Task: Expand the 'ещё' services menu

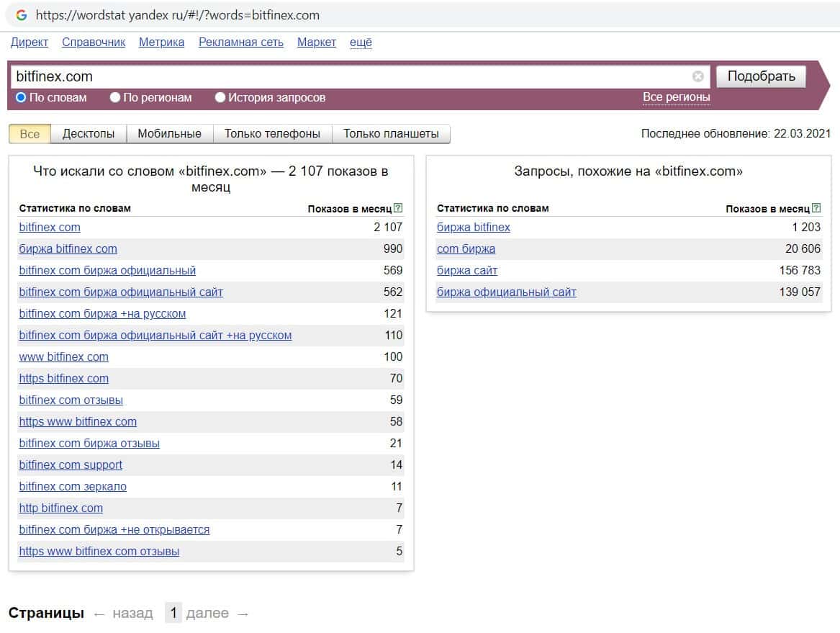Action: (x=360, y=42)
